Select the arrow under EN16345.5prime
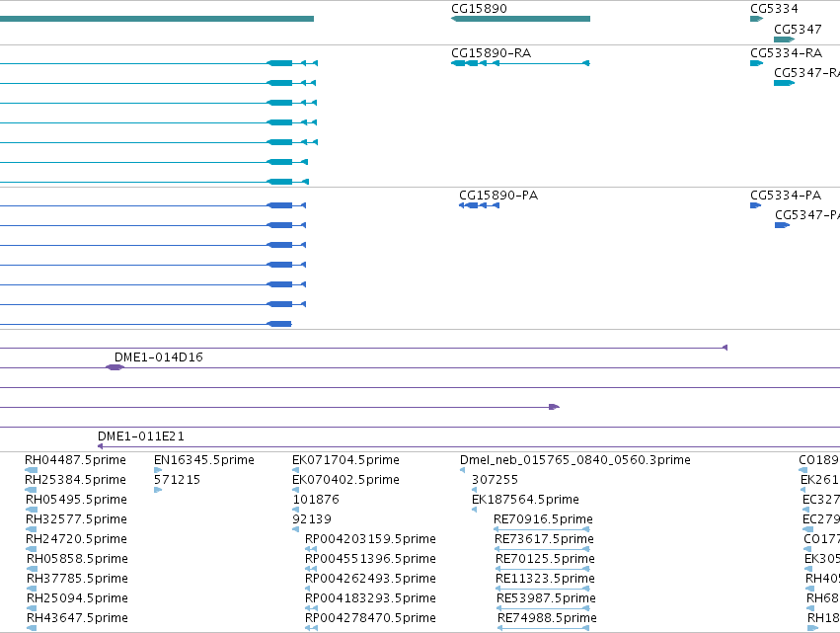The image size is (840, 633). pyautogui.click(x=158, y=470)
